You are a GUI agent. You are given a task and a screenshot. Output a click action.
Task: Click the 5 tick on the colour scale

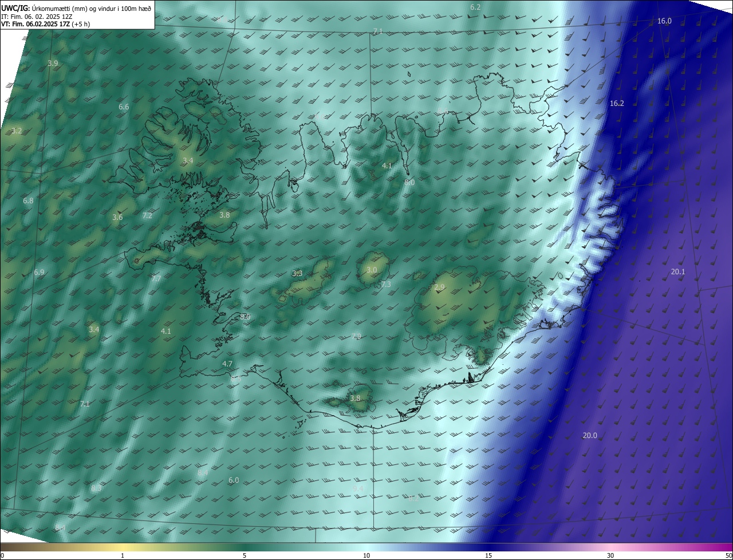click(245, 555)
